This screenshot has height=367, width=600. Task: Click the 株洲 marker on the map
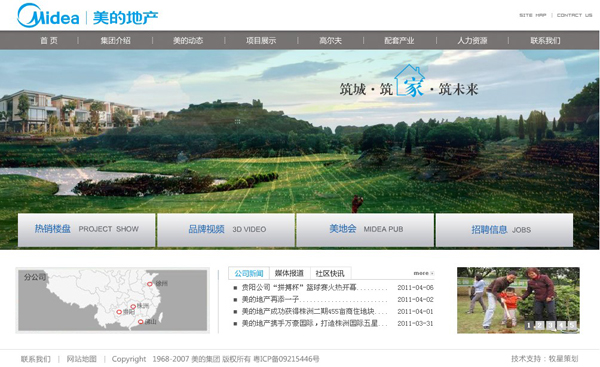tap(133, 306)
